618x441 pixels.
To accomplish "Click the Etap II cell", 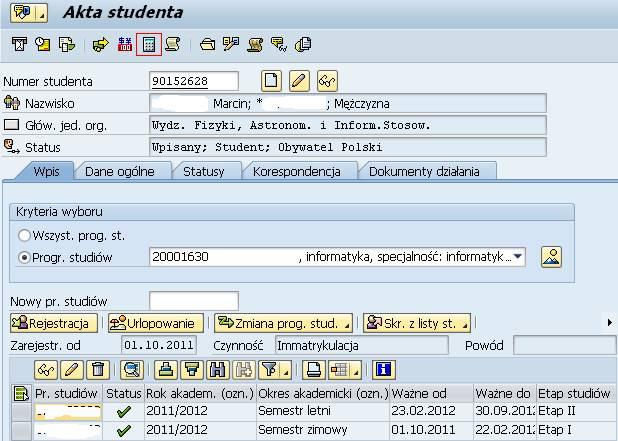I will pyautogui.click(x=575, y=411).
